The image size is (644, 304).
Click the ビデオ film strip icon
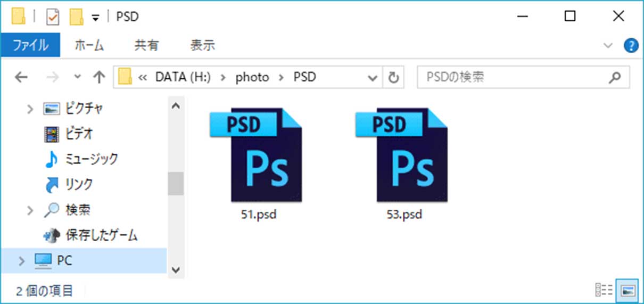pyautogui.click(x=51, y=134)
